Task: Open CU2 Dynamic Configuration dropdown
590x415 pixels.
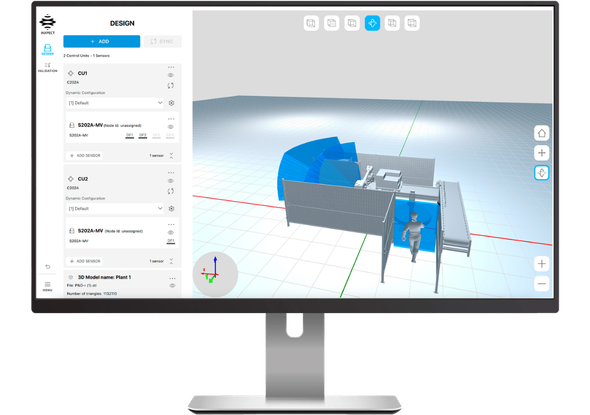Action: tap(115, 208)
